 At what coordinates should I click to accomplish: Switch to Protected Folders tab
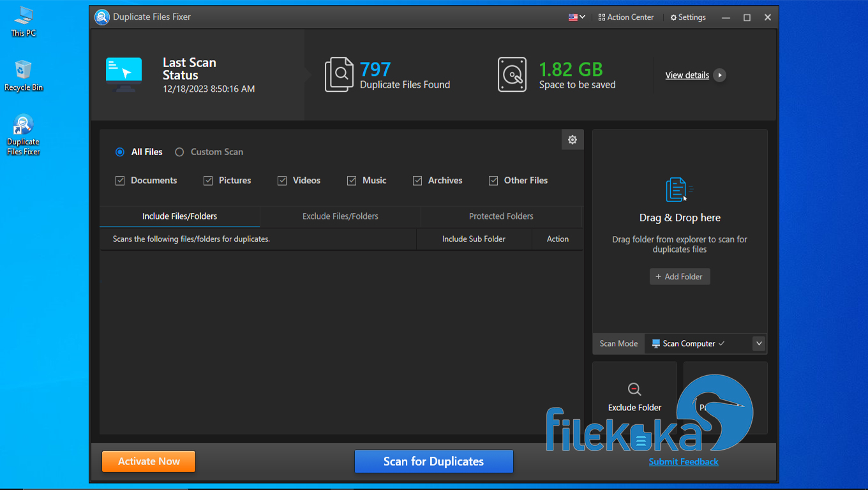coord(501,216)
